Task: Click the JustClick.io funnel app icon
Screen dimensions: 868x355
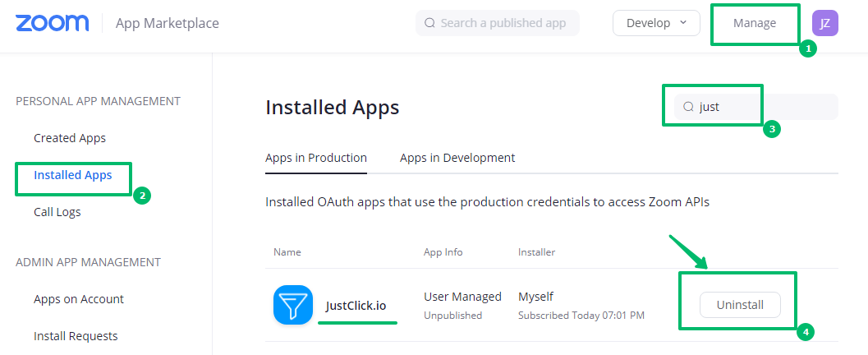Action: tap(293, 305)
